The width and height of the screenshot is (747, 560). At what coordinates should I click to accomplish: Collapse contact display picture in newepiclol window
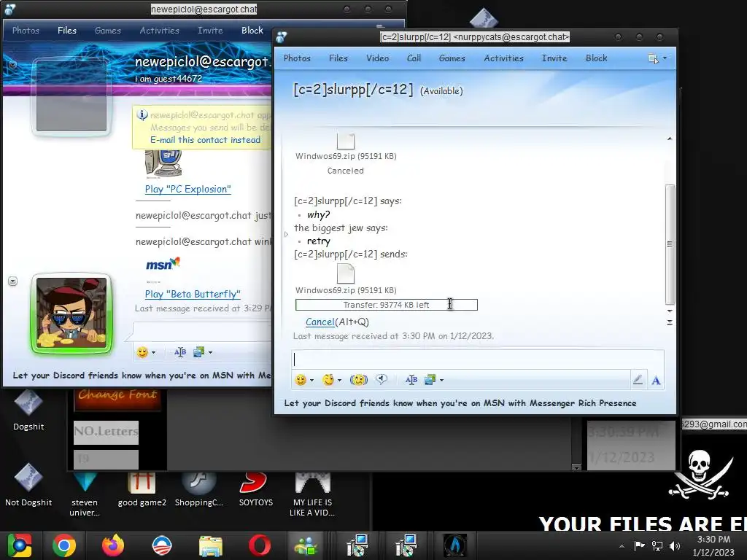(x=12, y=64)
